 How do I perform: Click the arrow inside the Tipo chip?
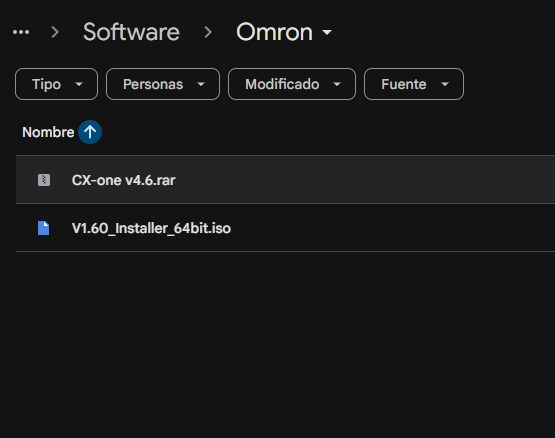point(79,84)
